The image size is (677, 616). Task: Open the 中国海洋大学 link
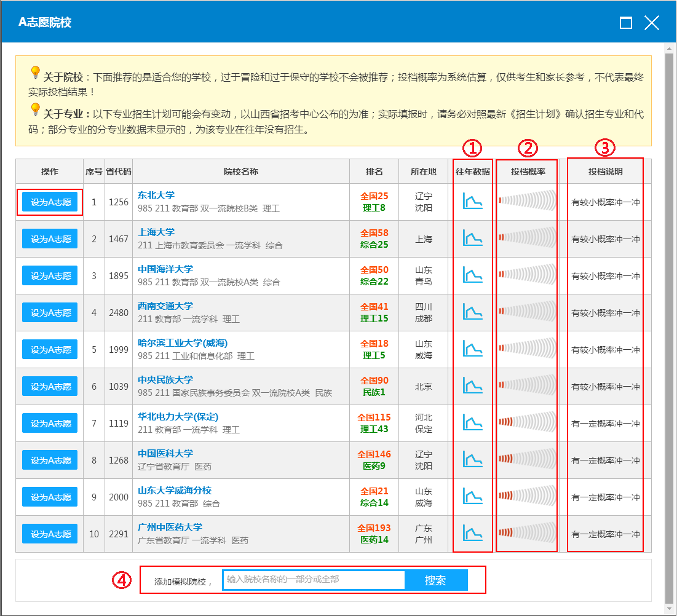point(165,269)
